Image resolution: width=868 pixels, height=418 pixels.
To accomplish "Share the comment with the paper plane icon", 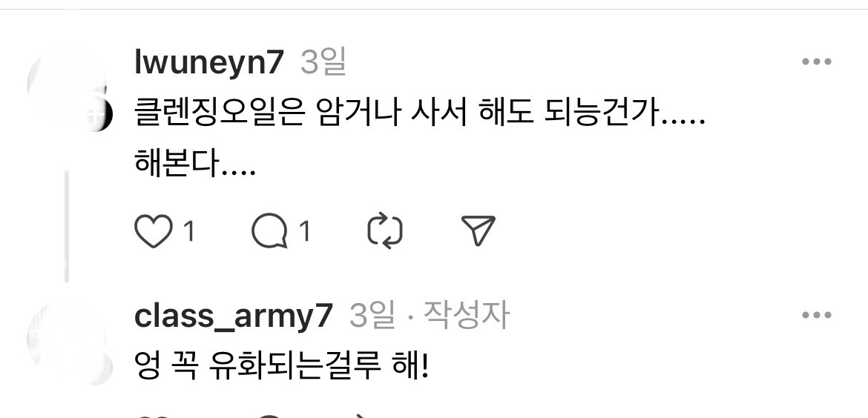I will point(478,230).
